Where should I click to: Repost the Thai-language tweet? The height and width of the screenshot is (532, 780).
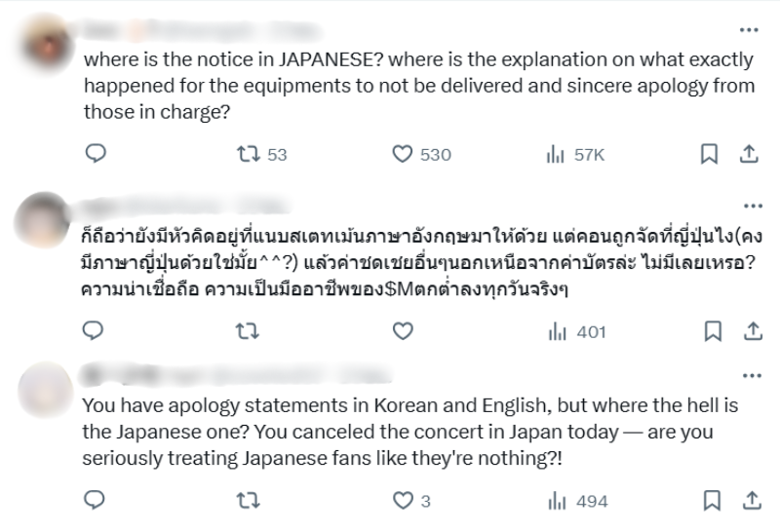click(x=250, y=331)
